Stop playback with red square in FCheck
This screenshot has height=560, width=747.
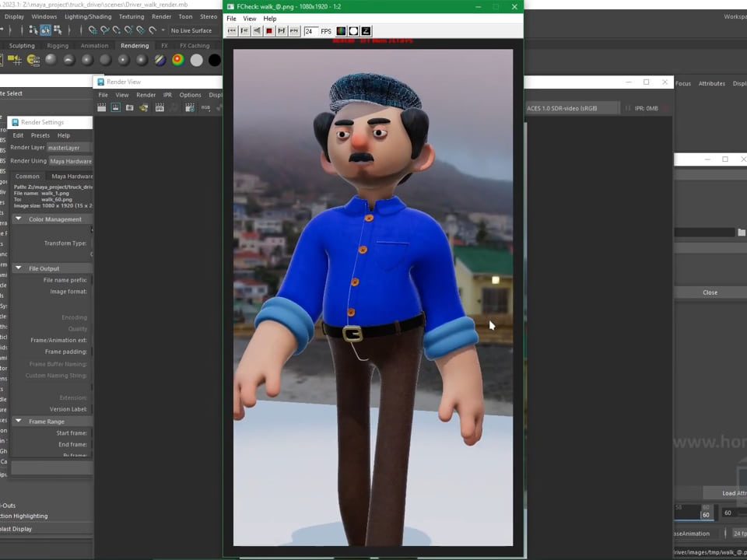(269, 31)
